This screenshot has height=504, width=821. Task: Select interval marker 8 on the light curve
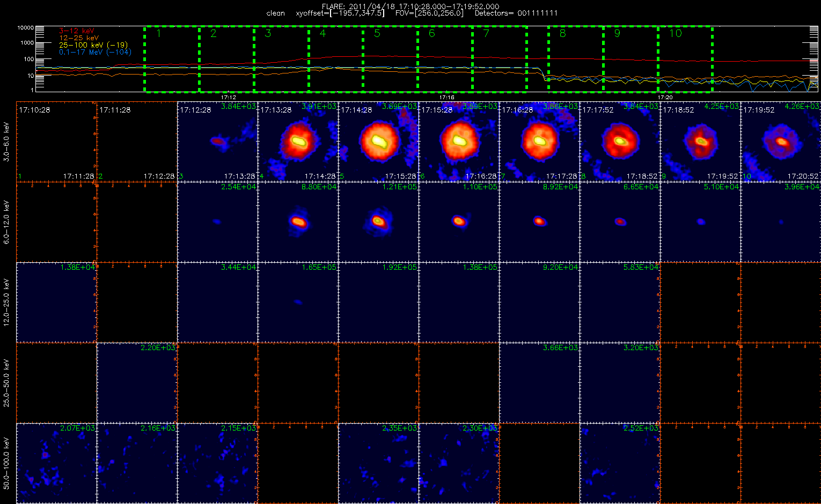(x=562, y=34)
